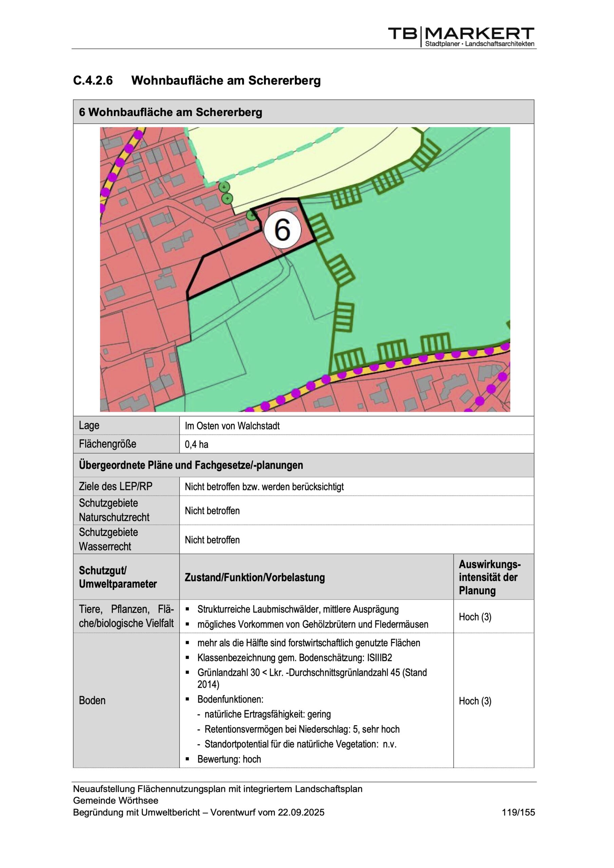Click the Schutzgebiete Wasserrecht label
Image resolution: width=614 pixels, height=868 pixels.
(x=108, y=539)
